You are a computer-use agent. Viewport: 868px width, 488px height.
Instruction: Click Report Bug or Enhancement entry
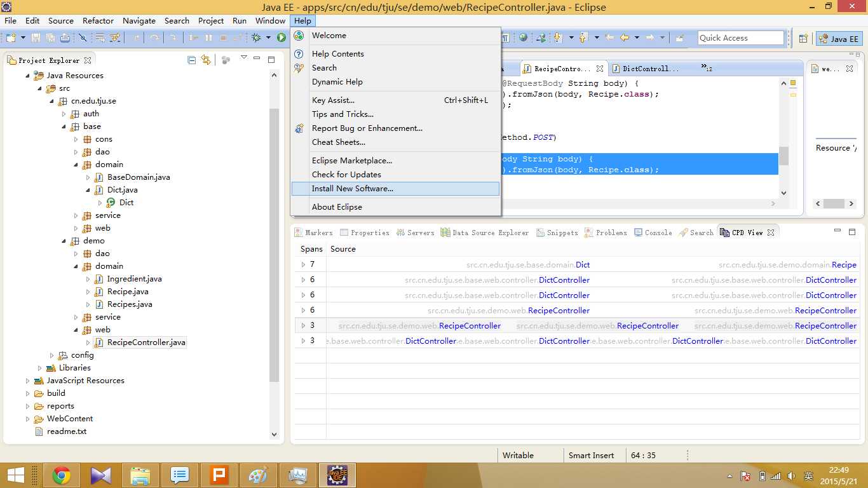pyautogui.click(x=395, y=128)
